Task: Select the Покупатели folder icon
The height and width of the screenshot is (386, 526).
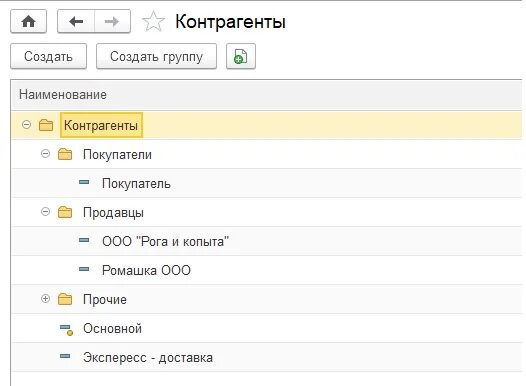Action: tap(65, 154)
